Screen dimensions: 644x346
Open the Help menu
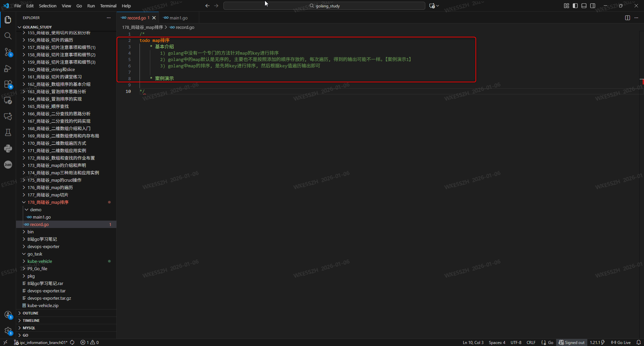coord(126,6)
